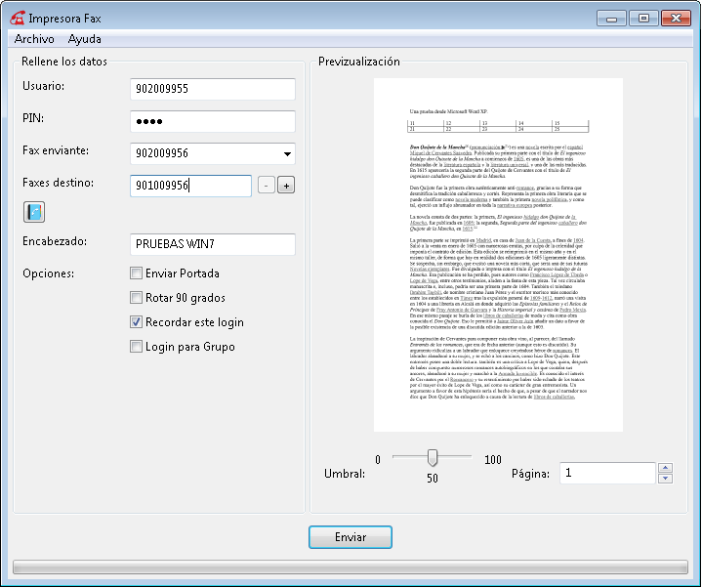Decrease page number with down arrow
The width and height of the screenshot is (702, 588).
666,479
